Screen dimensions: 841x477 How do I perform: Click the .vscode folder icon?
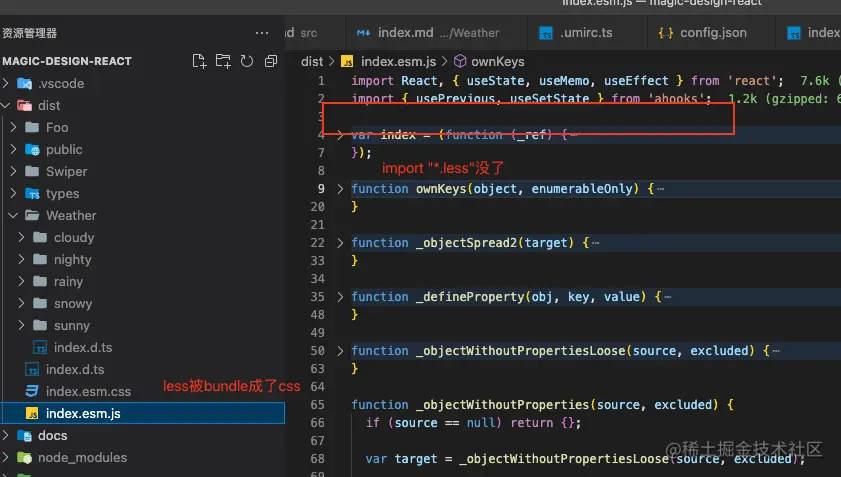[24, 84]
